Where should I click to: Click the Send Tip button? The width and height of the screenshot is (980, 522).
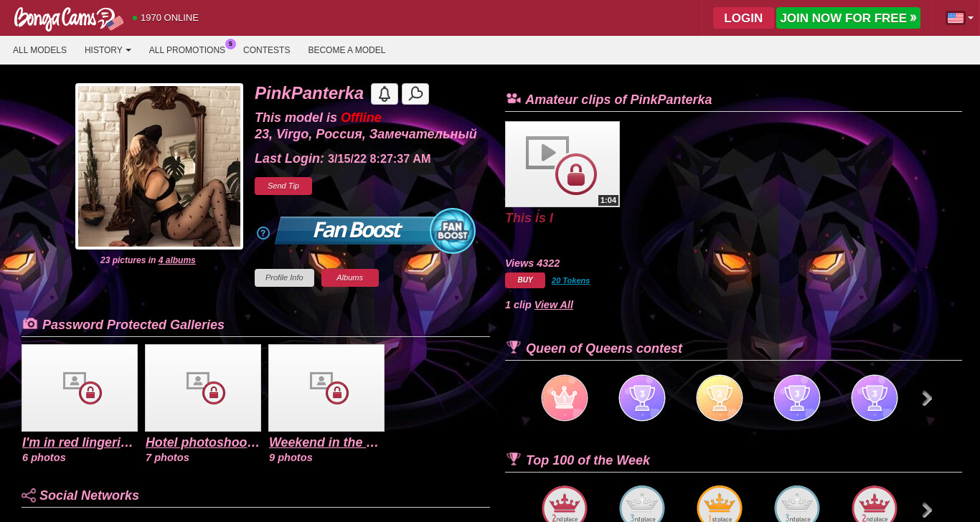[283, 186]
